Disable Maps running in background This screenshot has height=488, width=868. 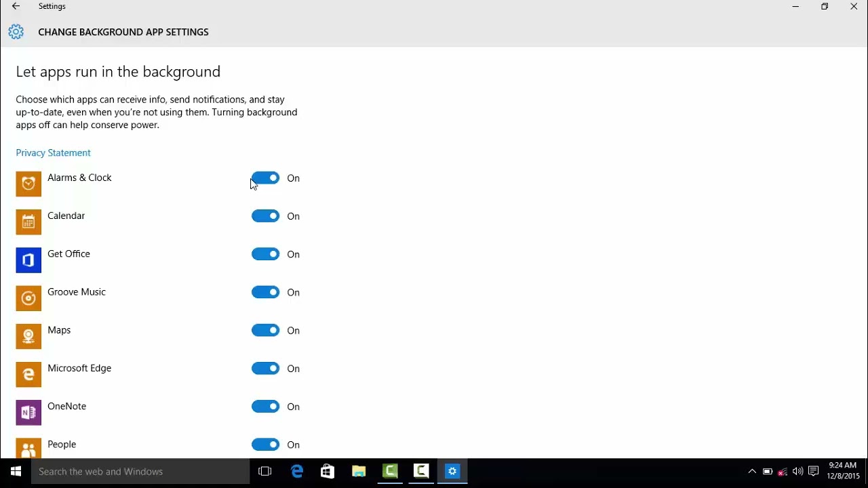click(265, 330)
